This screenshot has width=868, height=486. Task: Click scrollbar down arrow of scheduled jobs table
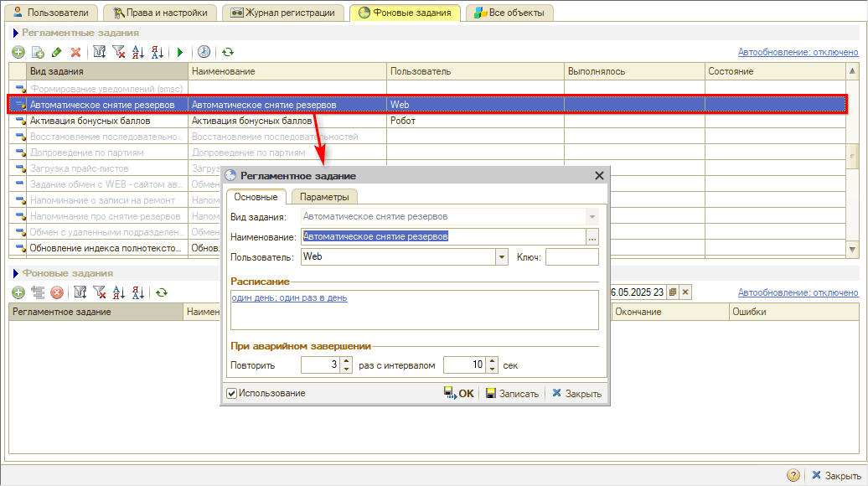click(x=853, y=250)
